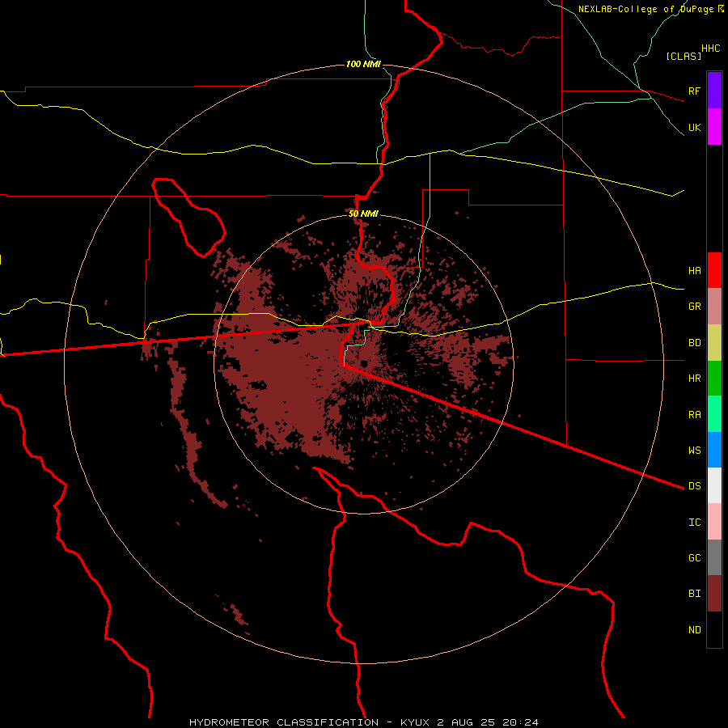Screen dimensions: 728x728
Task: Click the UK magenta legend swatch
Action: click(x=714, y=127)
